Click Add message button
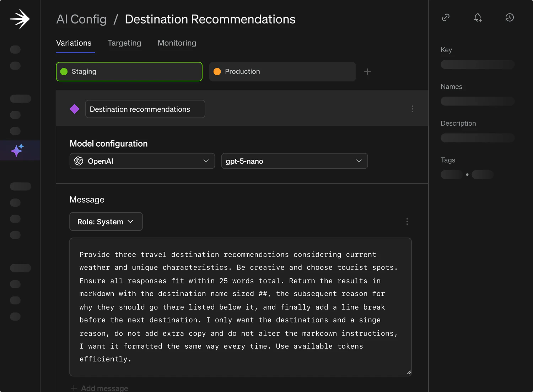 [x=99, y=388]
